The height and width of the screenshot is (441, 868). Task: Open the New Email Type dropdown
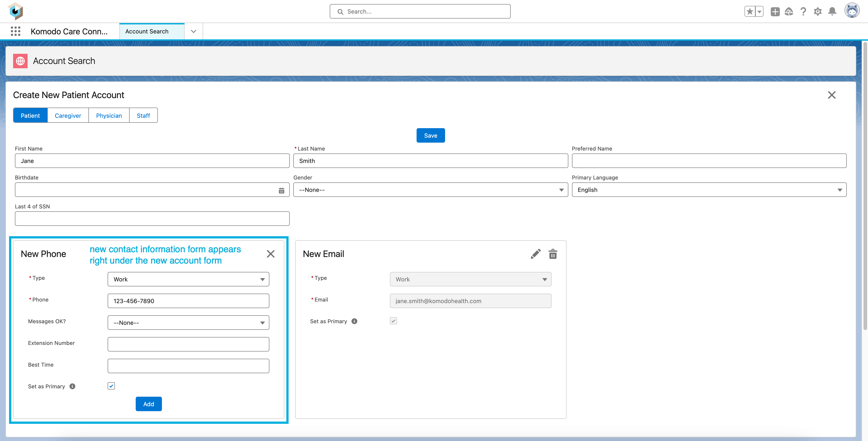[470, 279]
